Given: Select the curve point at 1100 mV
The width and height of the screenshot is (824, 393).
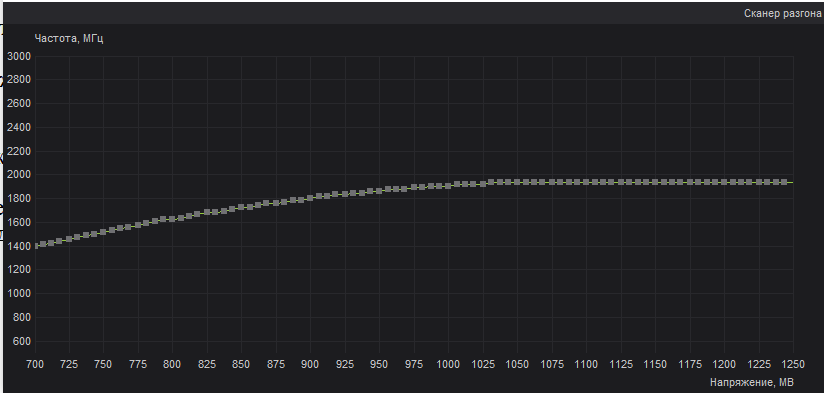Looking at the screenshot, I should 586,182.
